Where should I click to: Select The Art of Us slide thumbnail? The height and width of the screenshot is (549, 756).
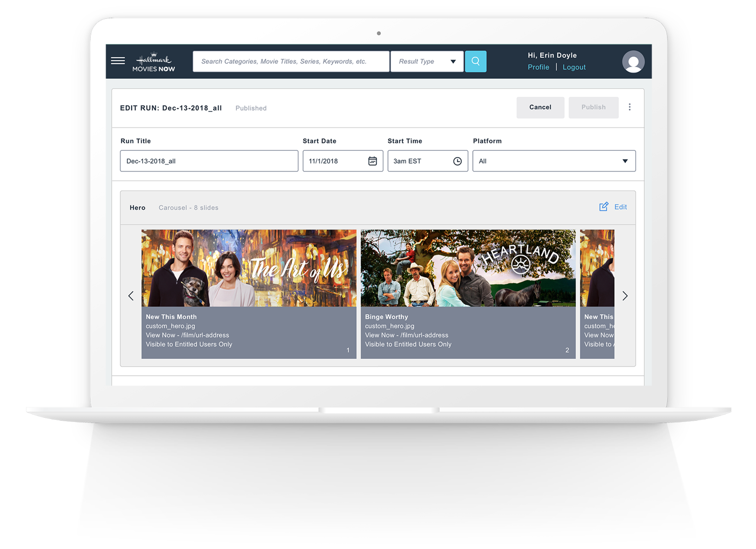click(249, 268)
